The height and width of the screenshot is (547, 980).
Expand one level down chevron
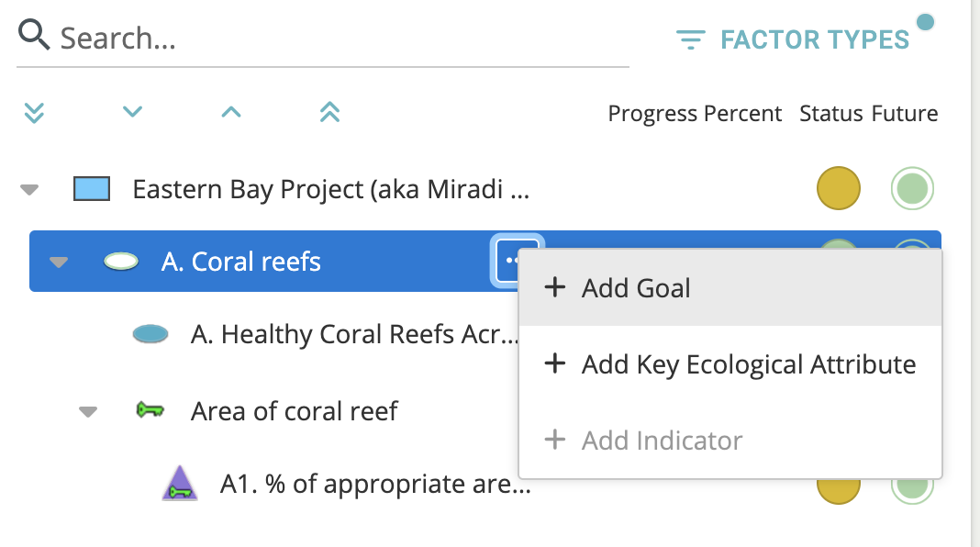click(133, 113)
